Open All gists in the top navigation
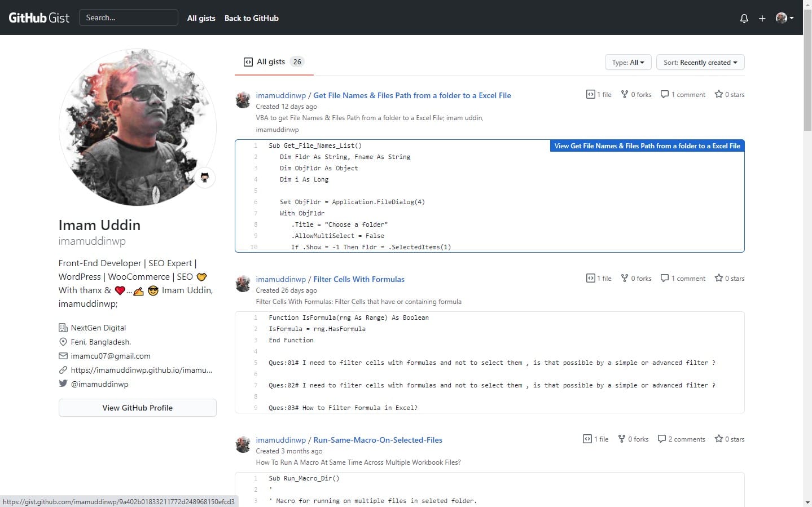 [201, 18]
